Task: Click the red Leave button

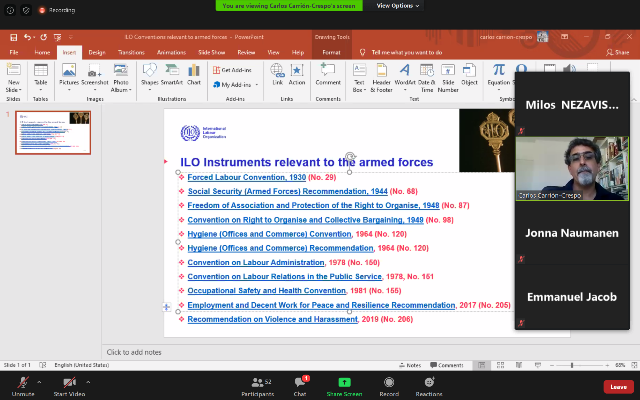Action: (x=618, y=387)
